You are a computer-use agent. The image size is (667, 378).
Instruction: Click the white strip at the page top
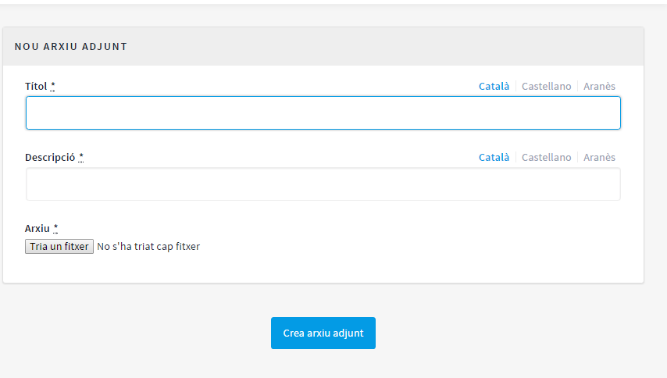tap(334, 2)
